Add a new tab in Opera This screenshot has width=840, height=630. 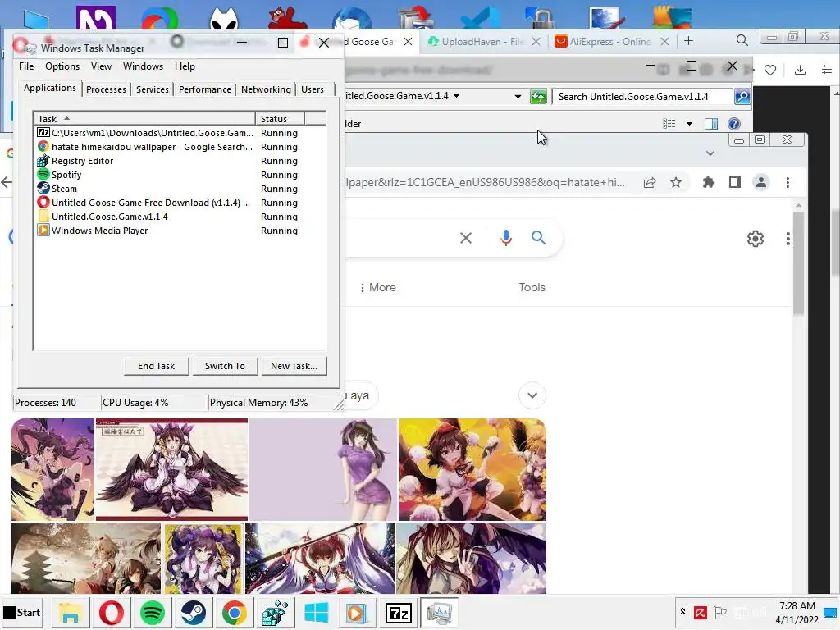[x=689, y=41]
